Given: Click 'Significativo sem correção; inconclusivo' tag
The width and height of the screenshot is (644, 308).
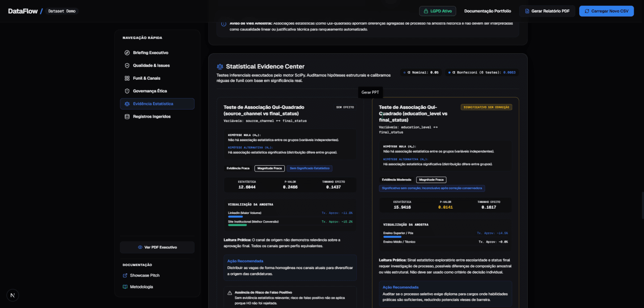Looking at the screenshot, I should click(432, 188).
